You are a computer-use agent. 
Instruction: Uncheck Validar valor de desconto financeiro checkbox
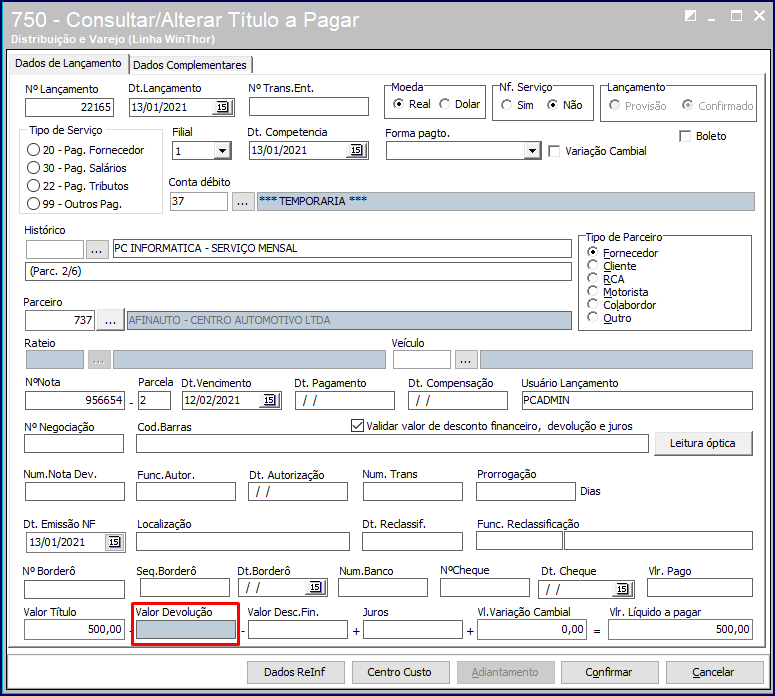coord(357,426)
